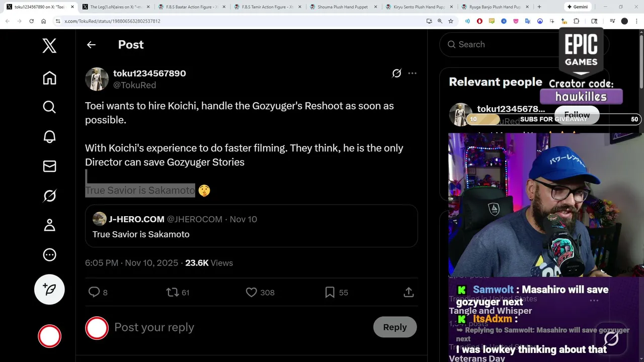The image size is (644, 362).
Task: Open the Extensions puzzle icon
Action: point(577,21)
